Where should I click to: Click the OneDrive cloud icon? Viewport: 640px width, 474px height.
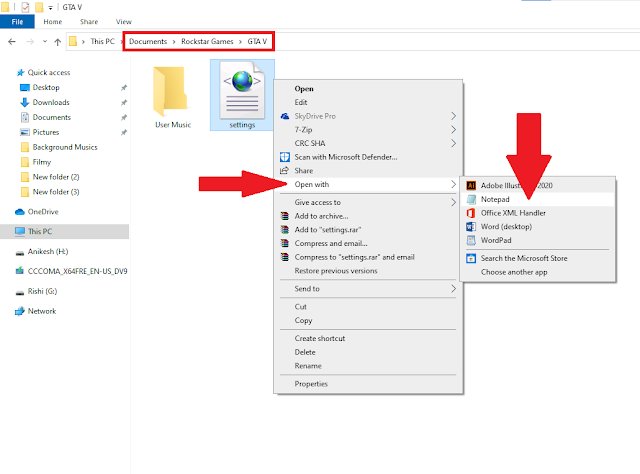pyautogui.click(x=20, y=211)
